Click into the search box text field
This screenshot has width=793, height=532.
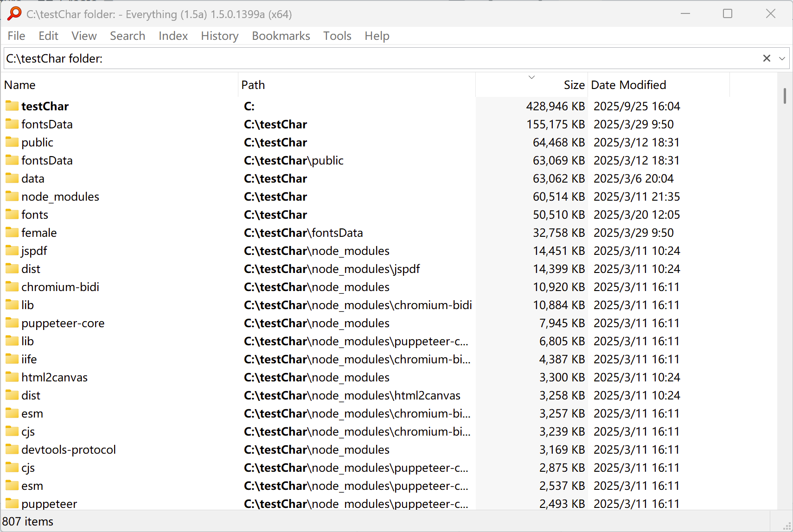tap(380, 58)
